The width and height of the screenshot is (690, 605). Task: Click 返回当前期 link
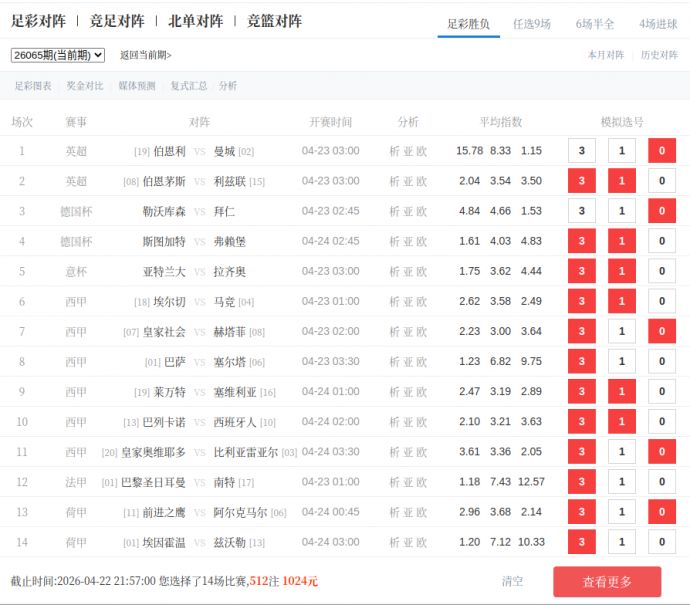point(145,56)
